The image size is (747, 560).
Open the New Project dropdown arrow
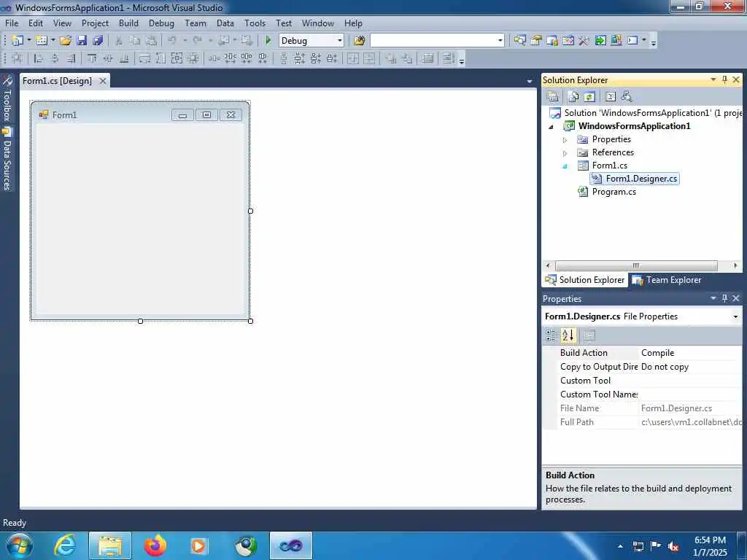28,41
